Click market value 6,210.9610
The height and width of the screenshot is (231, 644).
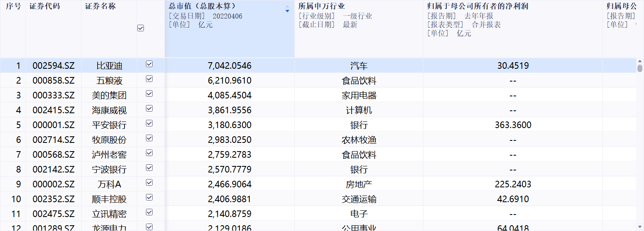click(x=230, y=81)
